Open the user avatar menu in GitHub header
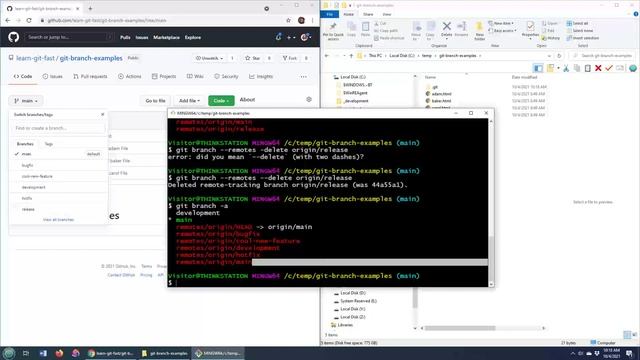Image resolution: width=640 pixels, height=360 pixels. (305, 37)
